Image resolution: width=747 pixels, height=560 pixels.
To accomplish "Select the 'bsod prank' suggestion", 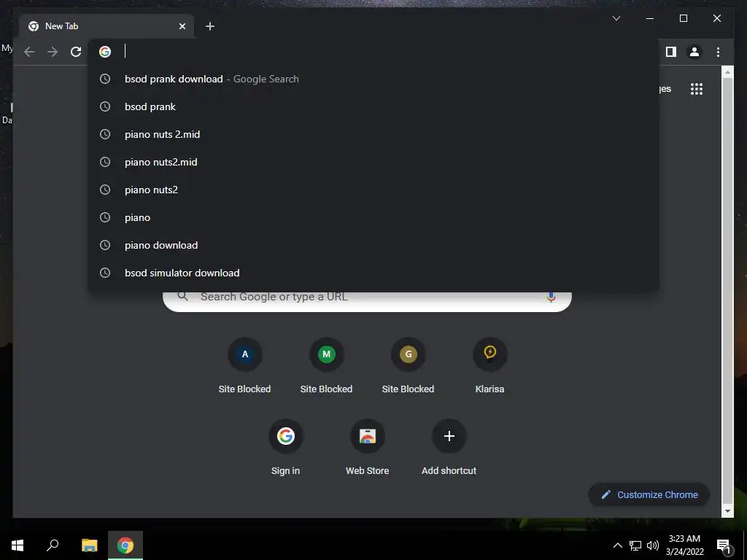I will pos(374,106).
